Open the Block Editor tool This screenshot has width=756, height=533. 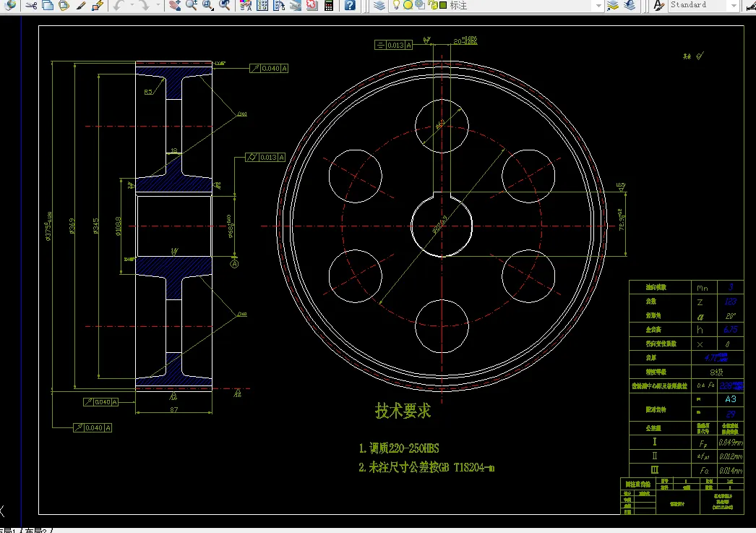click(98, 5)
